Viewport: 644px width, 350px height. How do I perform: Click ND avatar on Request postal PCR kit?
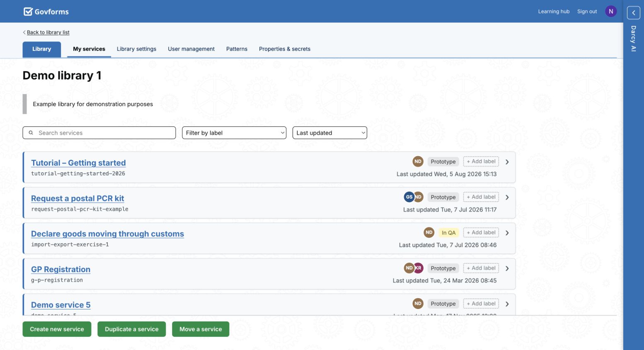click(x=419, y=197)
